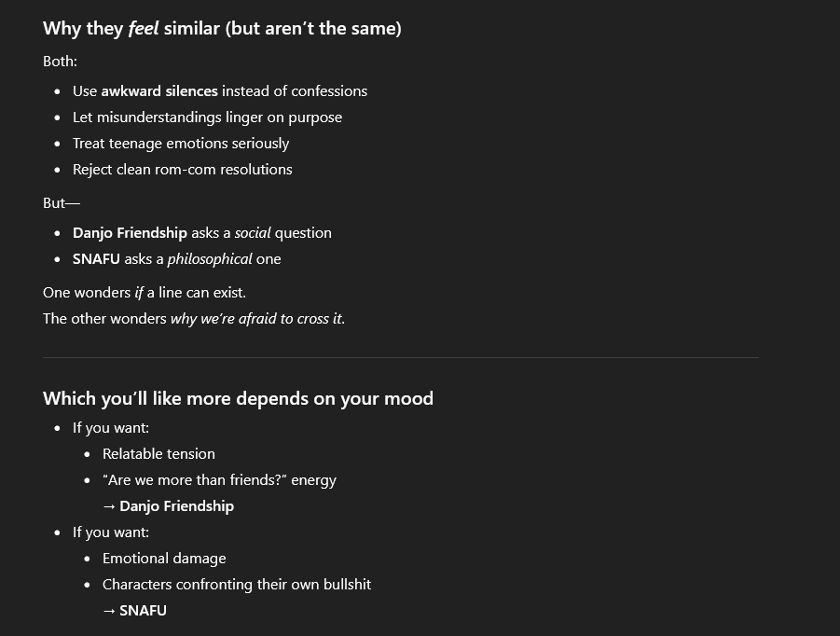Viewport: 840px width, 636px height.
Task: Click the "Emotional damage" sub-bullet
Action: coord(164,559)
